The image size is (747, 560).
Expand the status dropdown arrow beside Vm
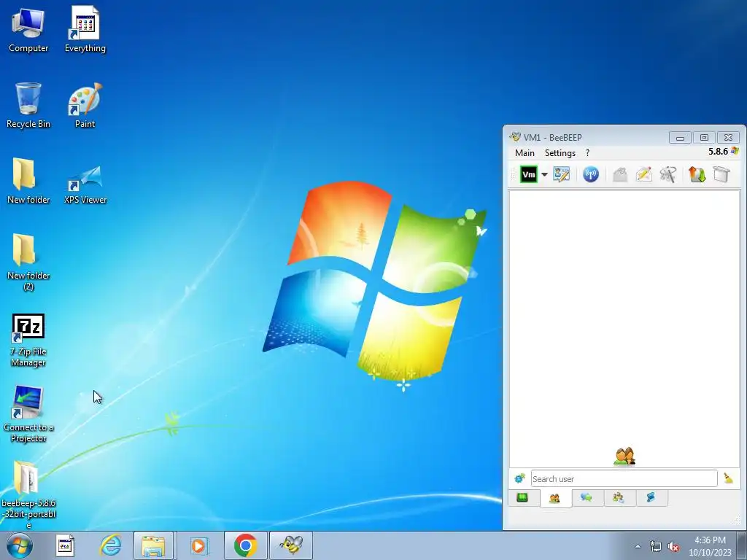[544, 174]
